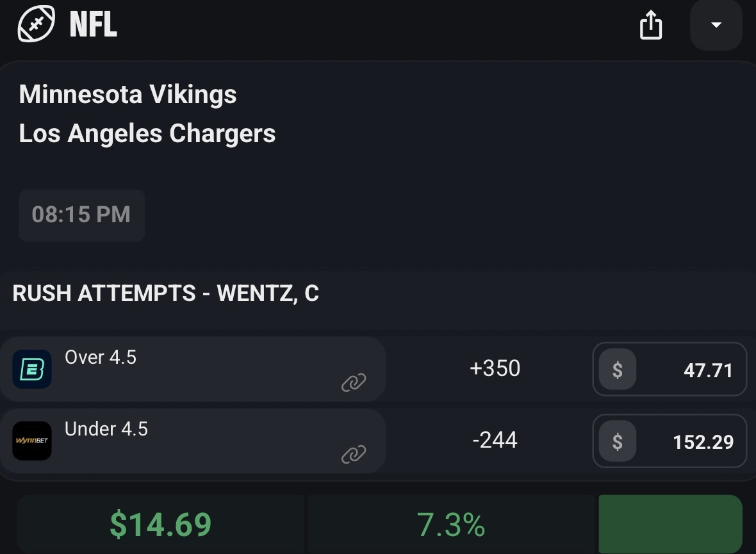
Task: Tap the share icon at top
Action: click(x=650, y=26)
